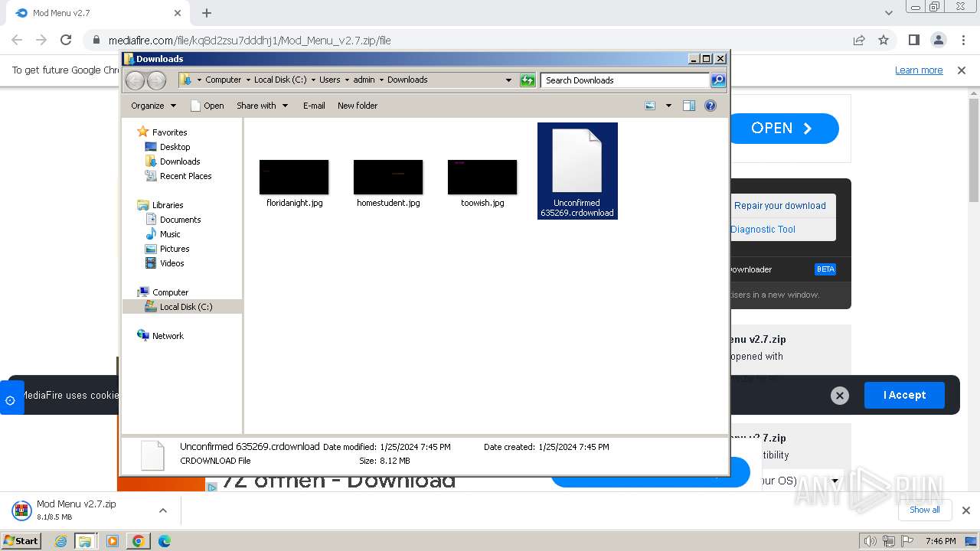Reload the MediaFire page in Chrome
Screen dimensions: 980x551
66,40
